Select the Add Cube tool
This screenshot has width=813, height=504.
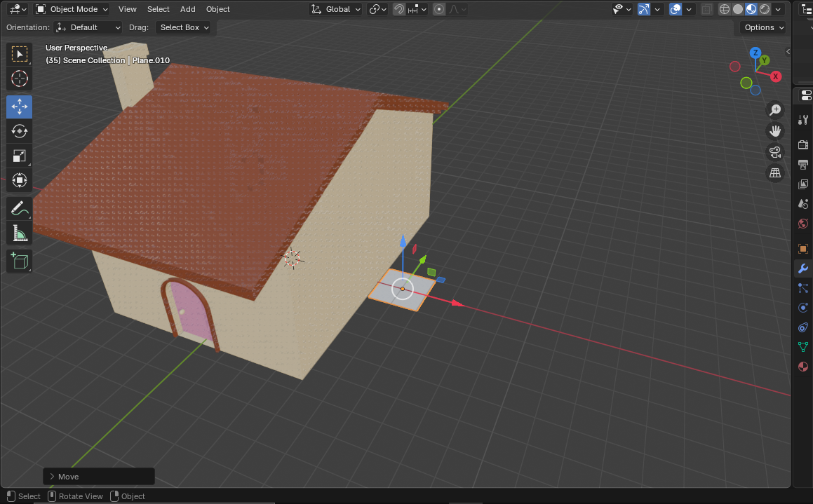[20, 261]
